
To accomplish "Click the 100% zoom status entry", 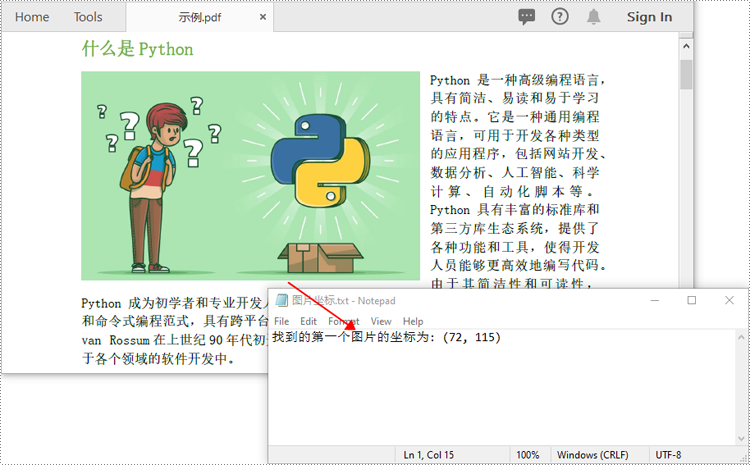I will (528, 455).
